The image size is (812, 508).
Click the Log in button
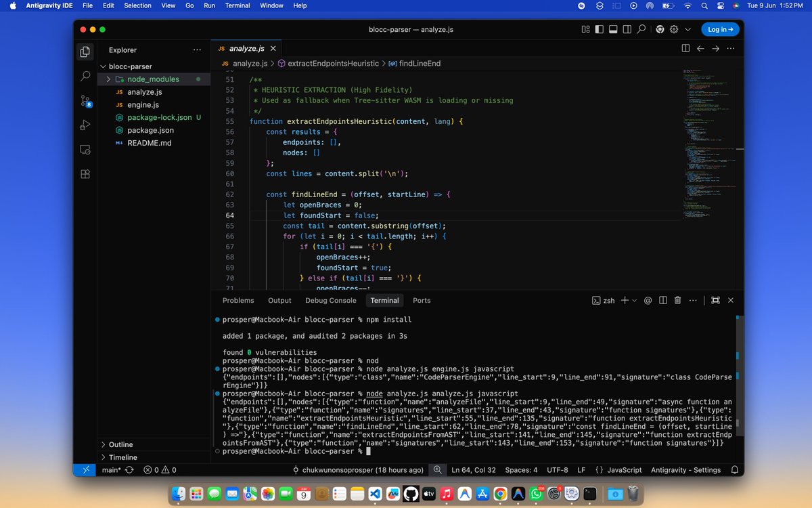(720, 29)
